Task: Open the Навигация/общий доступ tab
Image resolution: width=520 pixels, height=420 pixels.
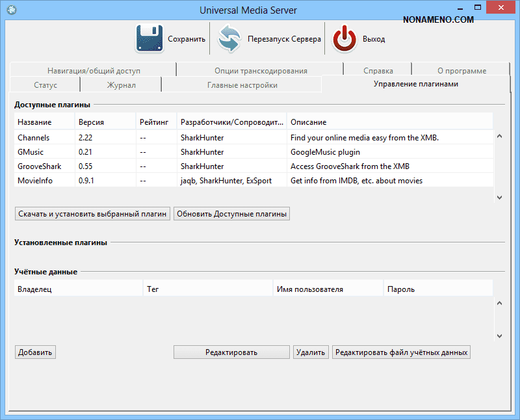Action: [x=94, y=70]
